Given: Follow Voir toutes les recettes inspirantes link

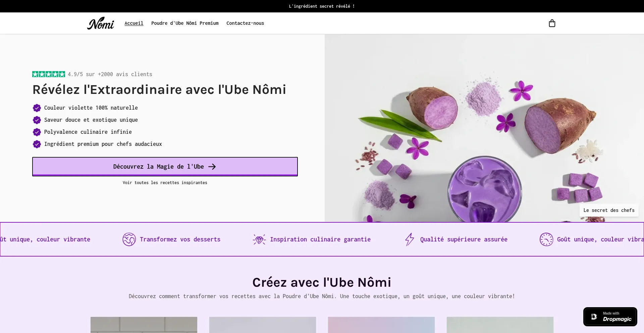Looking at the screenshot, I should click(x=165, y=183).
